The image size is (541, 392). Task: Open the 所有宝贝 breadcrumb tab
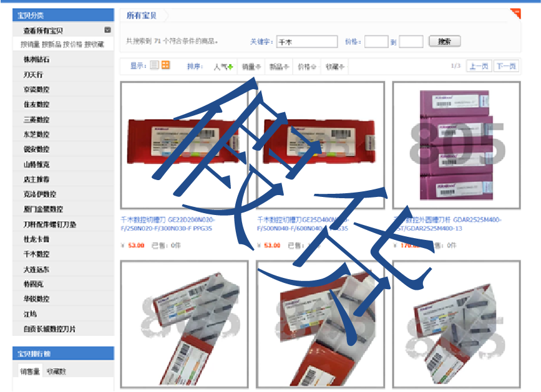coord(142,16)
